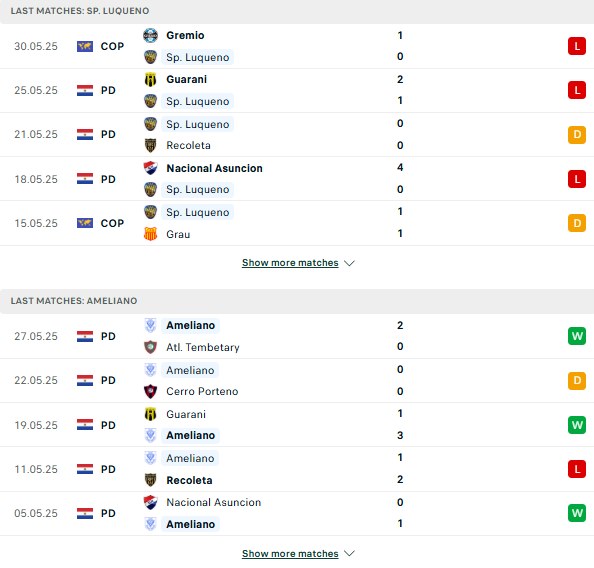The image size is (594, 568).
Task: Open the 15.05.25 Sp. Luqueno vs Grau match
Action: pos(297,223)
